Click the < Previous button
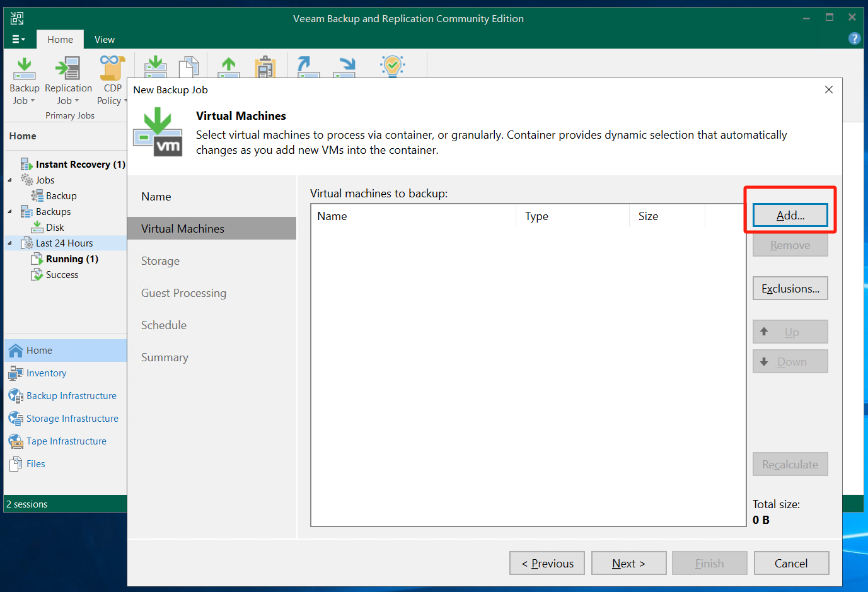 pos(547,563)
